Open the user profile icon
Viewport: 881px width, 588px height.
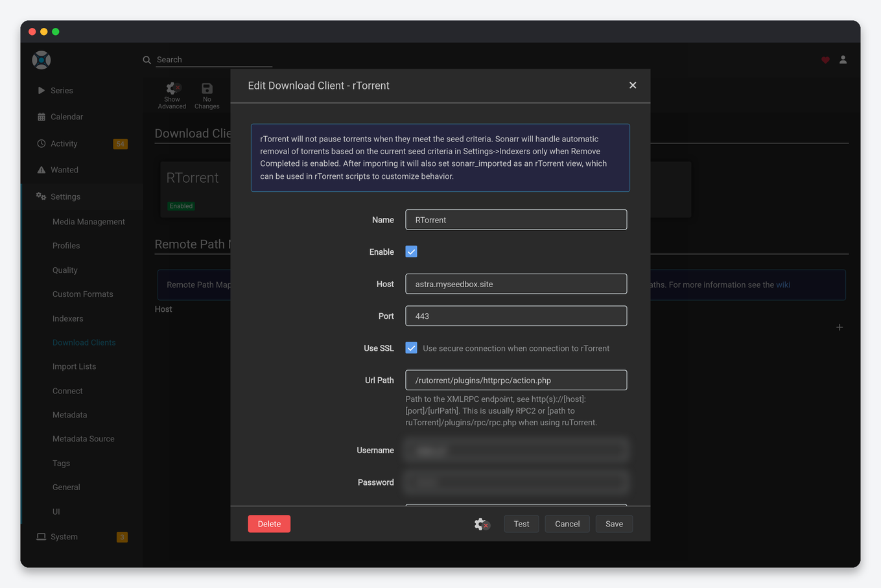tap(843, 60)
